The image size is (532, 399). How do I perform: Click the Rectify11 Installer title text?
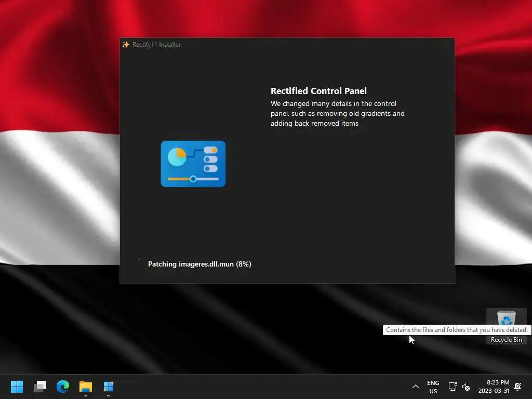[x=156, y=45]
